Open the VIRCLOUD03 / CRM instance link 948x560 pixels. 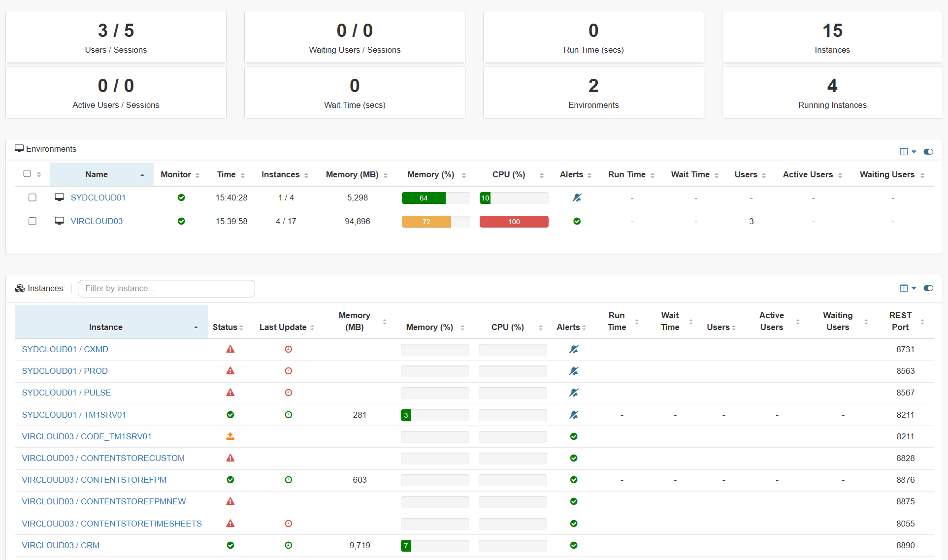tap(61, 545)
